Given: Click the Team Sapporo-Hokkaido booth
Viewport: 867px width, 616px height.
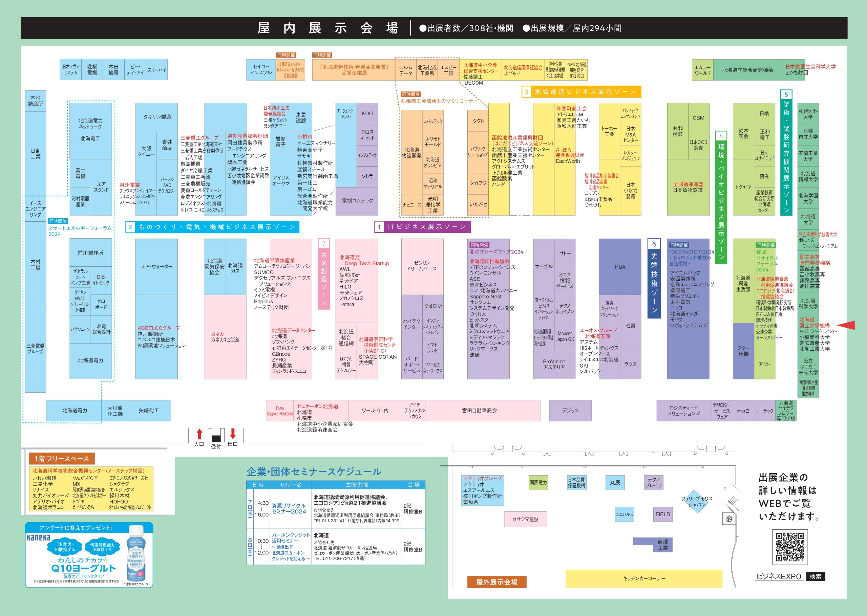Looking at the screenshot, I should tap(280, 411).
